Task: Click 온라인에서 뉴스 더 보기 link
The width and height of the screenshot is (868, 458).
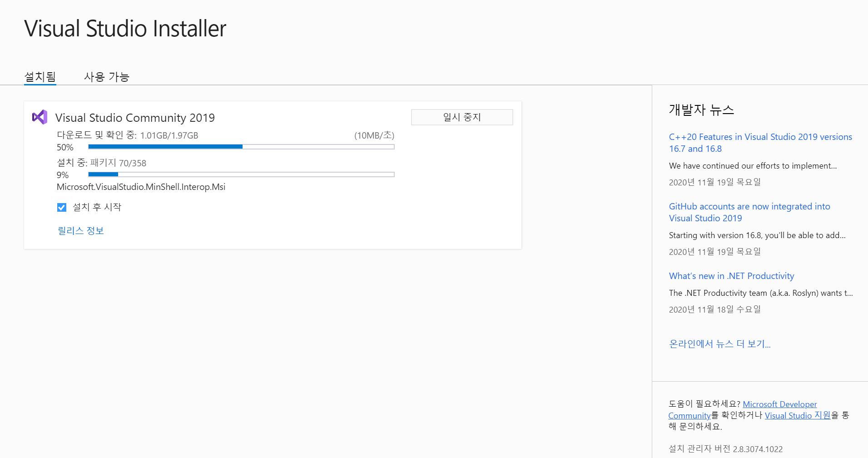Action: tap(719, 344)
